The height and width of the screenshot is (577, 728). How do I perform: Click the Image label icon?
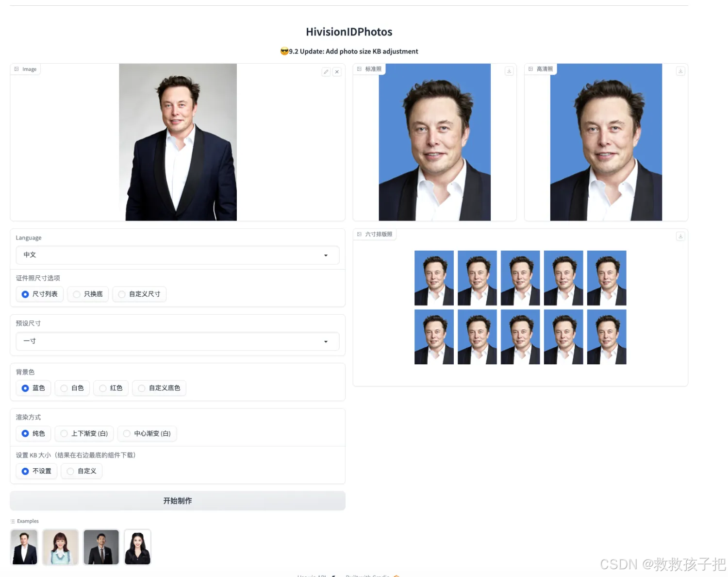pos(17,69)
